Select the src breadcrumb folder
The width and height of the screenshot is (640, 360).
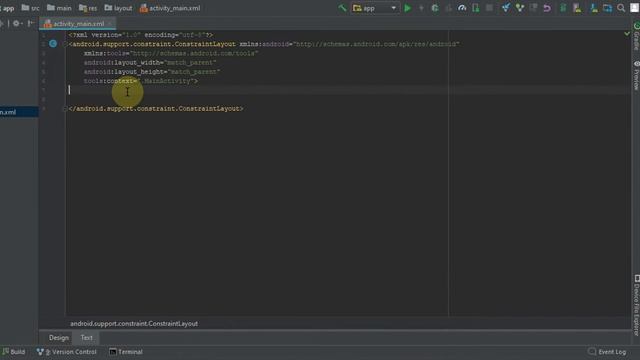click(31, 8)
